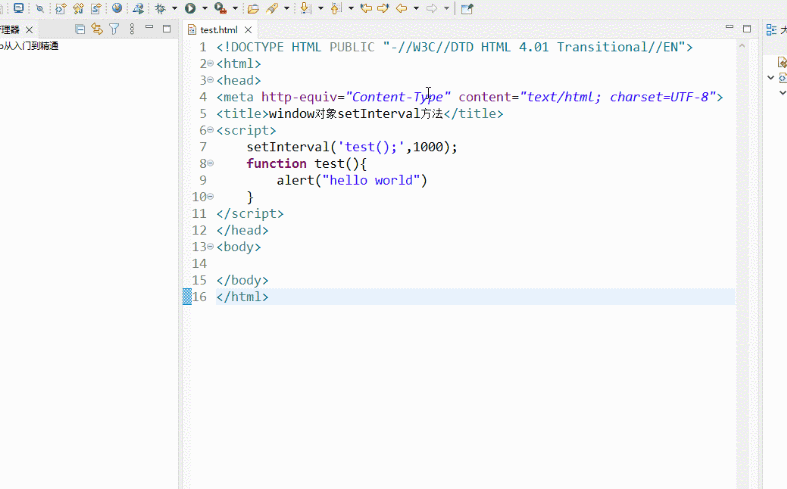Collapse the first outline tree chevron

click(x=771, y=78)
